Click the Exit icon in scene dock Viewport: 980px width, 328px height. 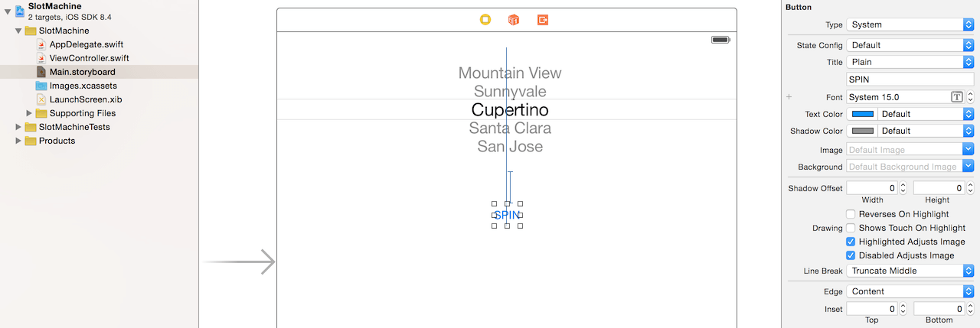pos(543,20)
